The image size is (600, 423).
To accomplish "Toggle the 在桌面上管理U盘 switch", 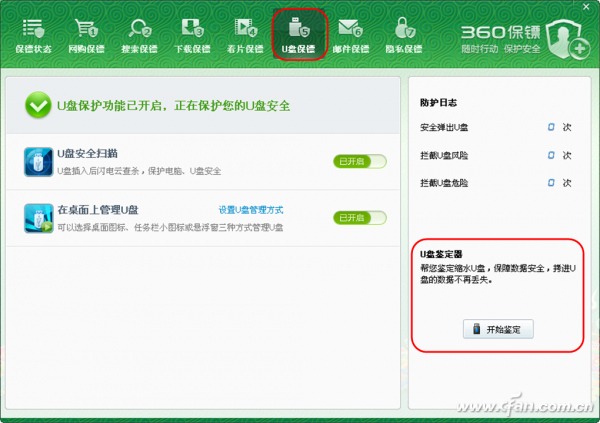I will (x=360, y=218).
